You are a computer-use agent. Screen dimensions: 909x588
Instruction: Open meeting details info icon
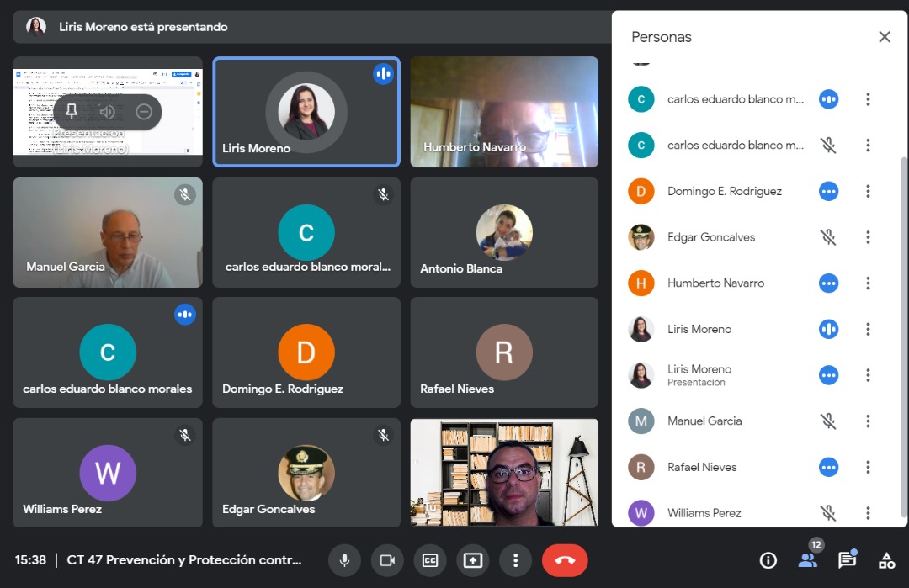click(x=768, y=560)
